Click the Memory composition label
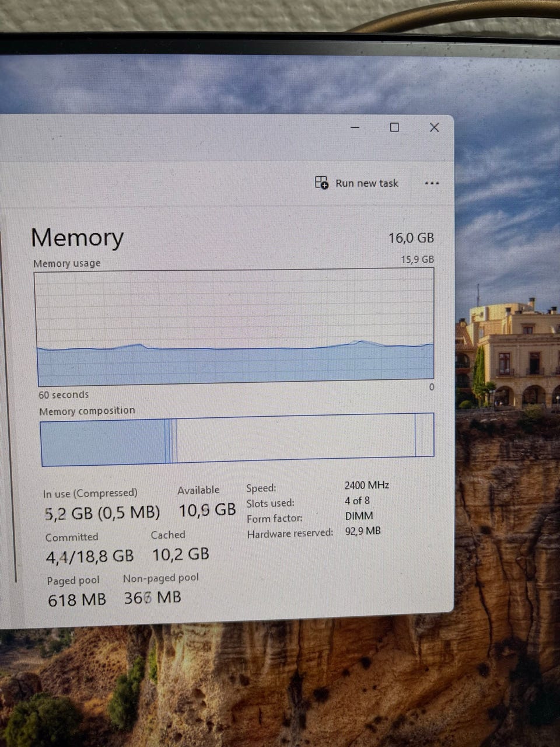The width and height of the screenshot is (560, 747). [87, 411]
